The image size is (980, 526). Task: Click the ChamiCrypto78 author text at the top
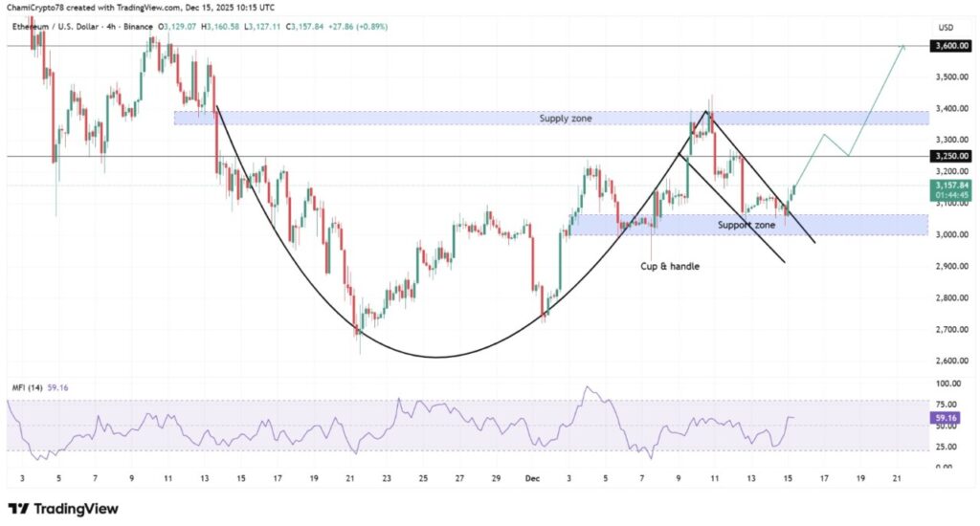38,7
